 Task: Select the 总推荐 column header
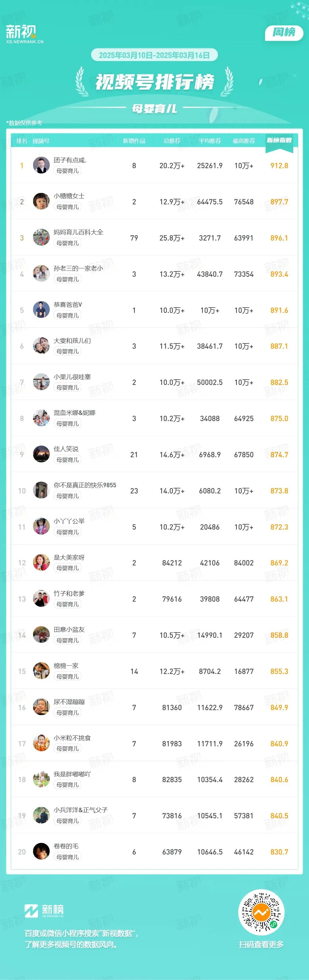(172, 141)
